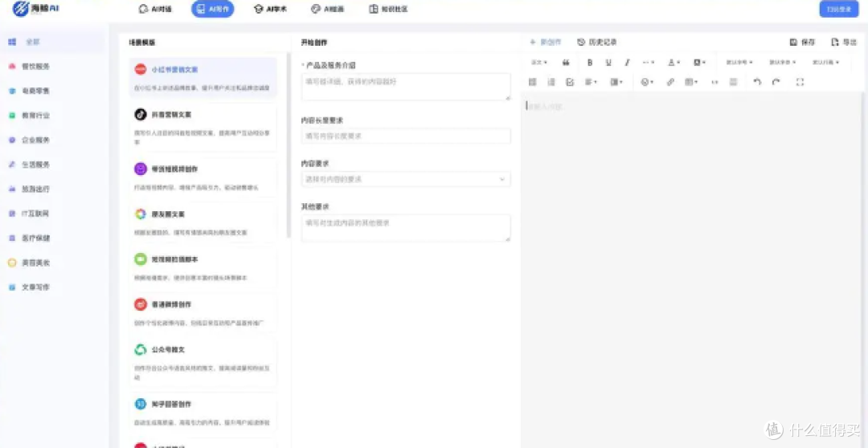This screenshot has width=868, height=448.
Task: Choose the 知乎回答创作 template
Action: (203, 412)
